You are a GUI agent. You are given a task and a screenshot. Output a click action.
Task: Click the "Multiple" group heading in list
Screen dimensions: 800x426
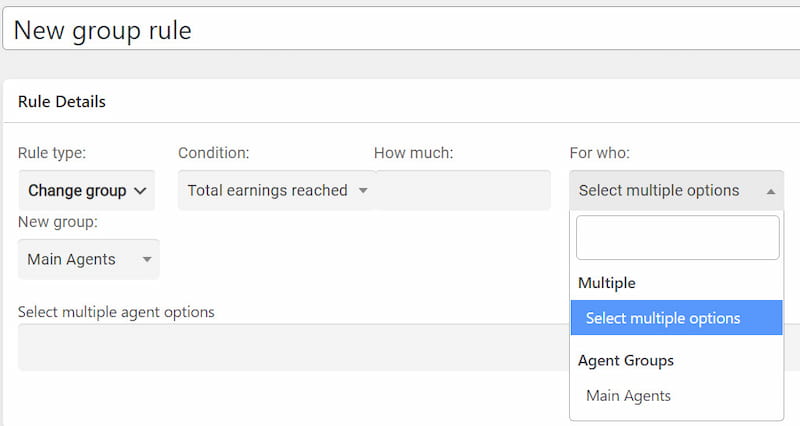pos(607,283)
